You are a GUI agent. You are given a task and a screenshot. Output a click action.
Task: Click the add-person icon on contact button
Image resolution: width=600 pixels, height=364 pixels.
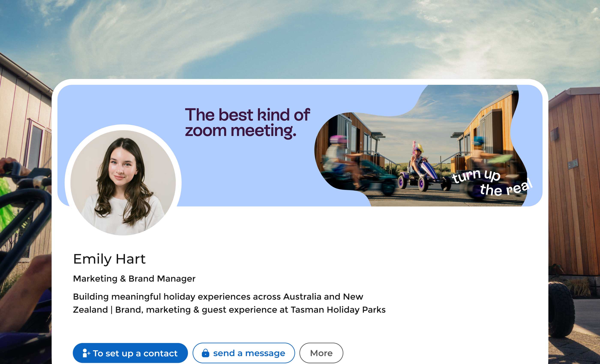[x=86, y=353]
